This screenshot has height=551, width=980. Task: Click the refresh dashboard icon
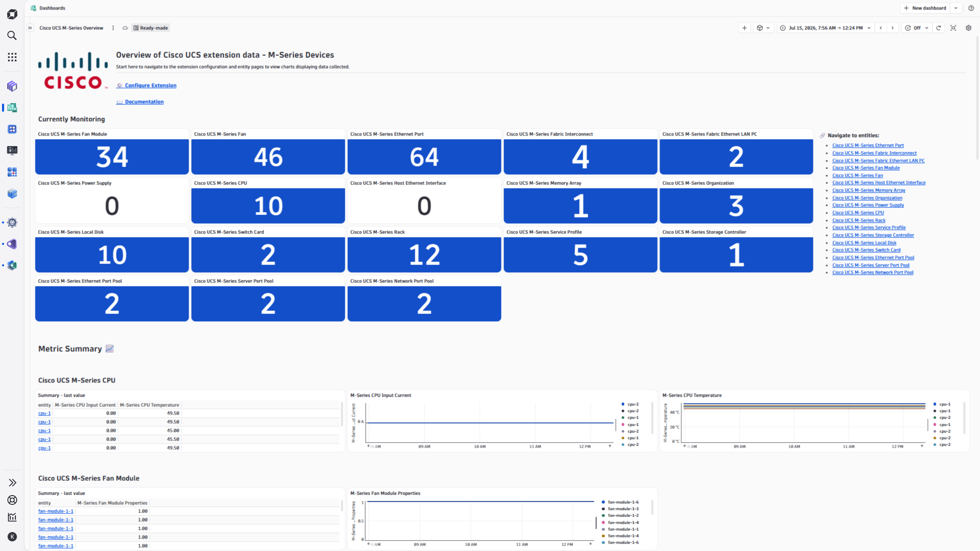(939, 28)
